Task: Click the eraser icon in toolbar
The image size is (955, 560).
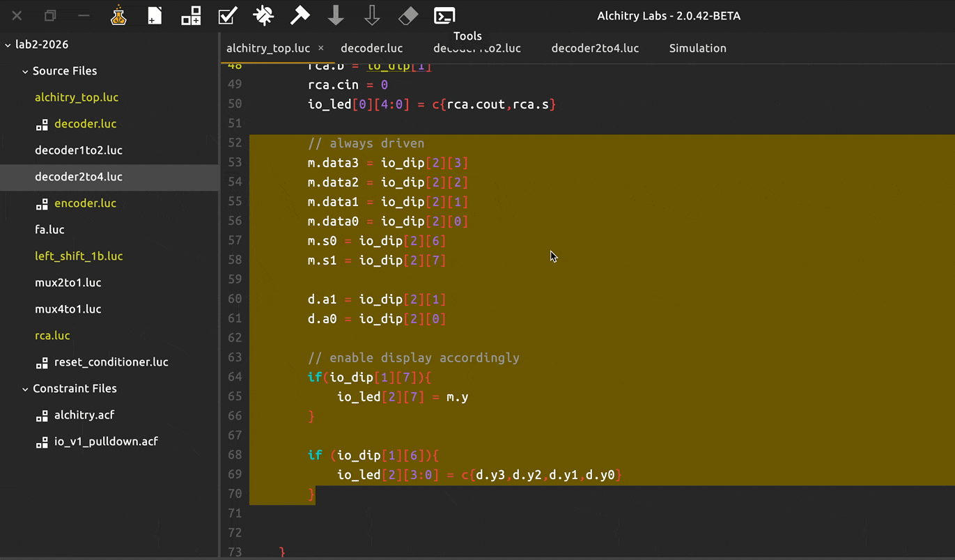Action: [x=408, y=16]
